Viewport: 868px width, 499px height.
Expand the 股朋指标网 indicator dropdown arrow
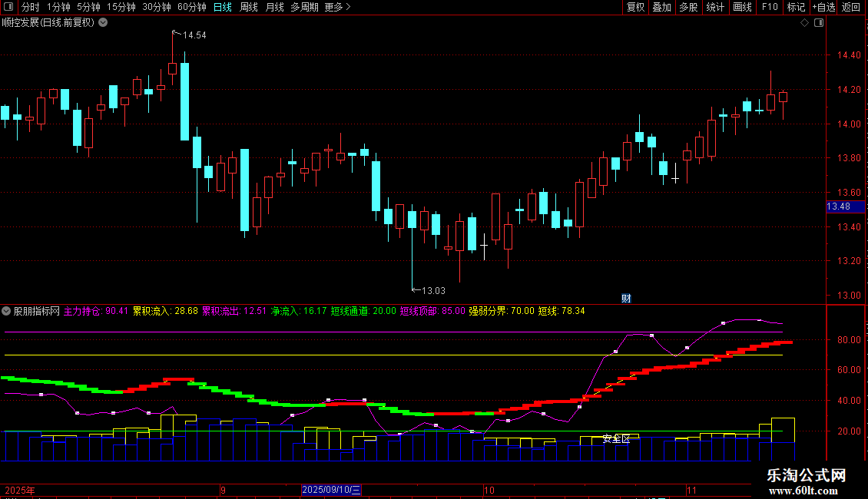point(6,311)
